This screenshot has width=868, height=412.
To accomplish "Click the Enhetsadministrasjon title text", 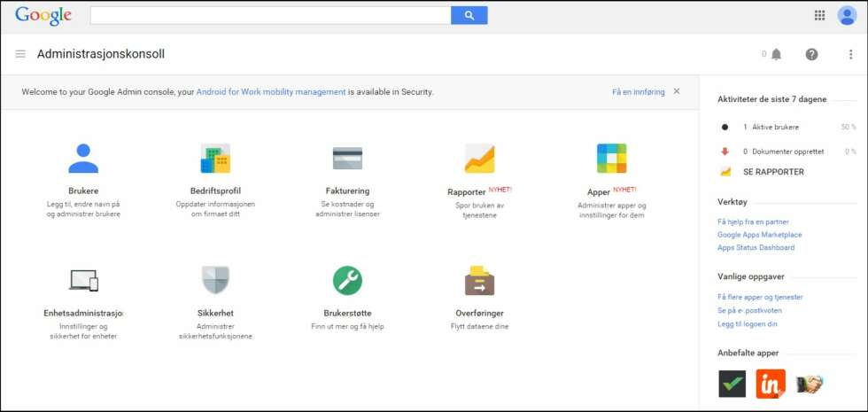I will 83,313.
